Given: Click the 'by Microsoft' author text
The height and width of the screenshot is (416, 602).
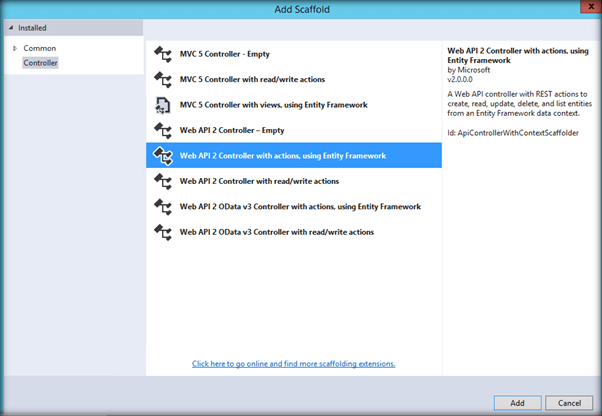Looking at the screenshot, I should tap(469, 70).
